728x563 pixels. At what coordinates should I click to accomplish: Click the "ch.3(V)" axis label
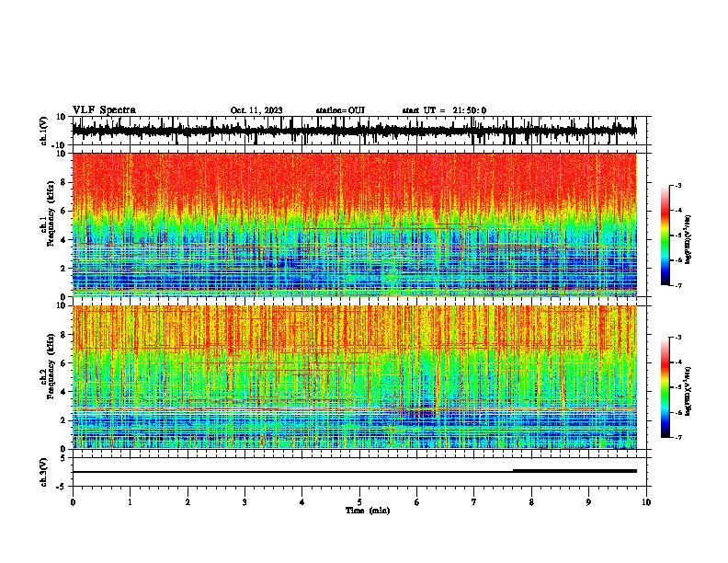[x=44, y=473]
